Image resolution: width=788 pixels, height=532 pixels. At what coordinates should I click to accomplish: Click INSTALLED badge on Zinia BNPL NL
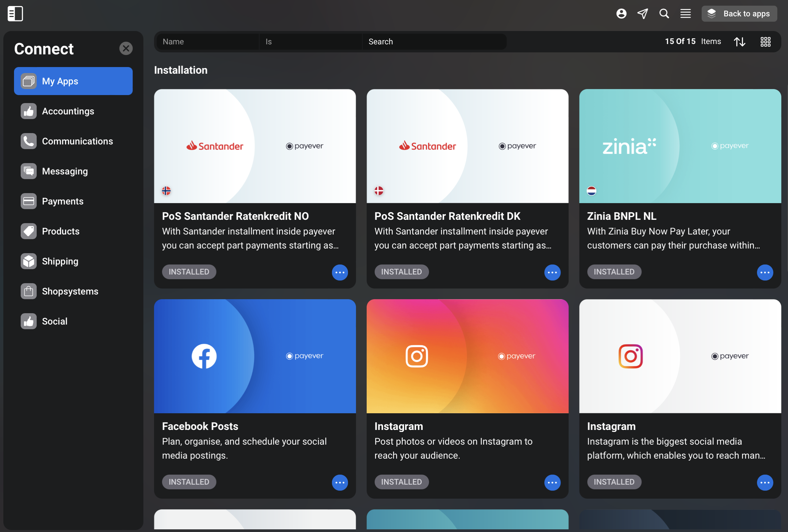[x=614, y=272]
